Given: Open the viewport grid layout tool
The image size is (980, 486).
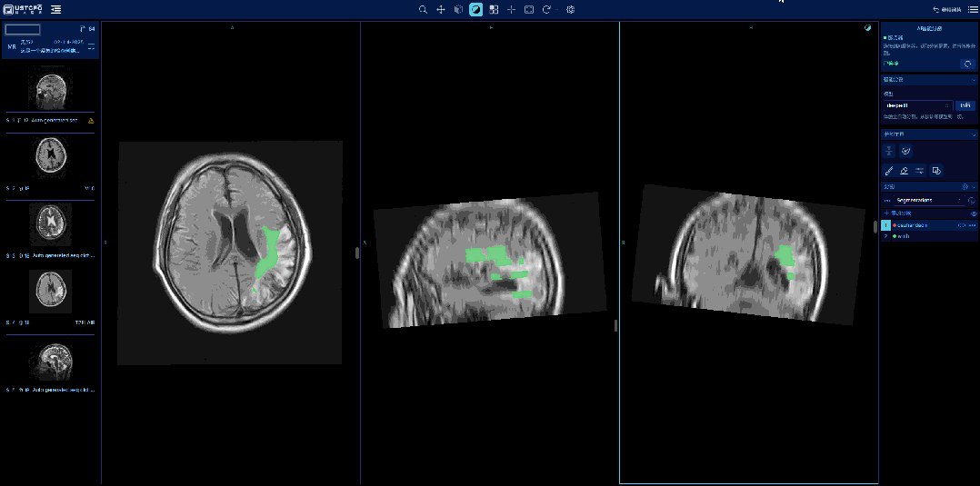Looking at the screenshot, I should pos(494,9).
